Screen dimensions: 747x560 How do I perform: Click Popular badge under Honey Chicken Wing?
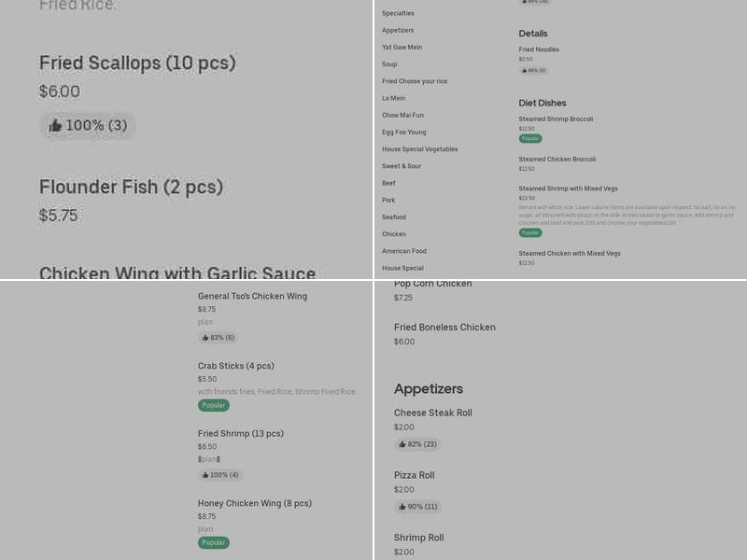[214, 542]
